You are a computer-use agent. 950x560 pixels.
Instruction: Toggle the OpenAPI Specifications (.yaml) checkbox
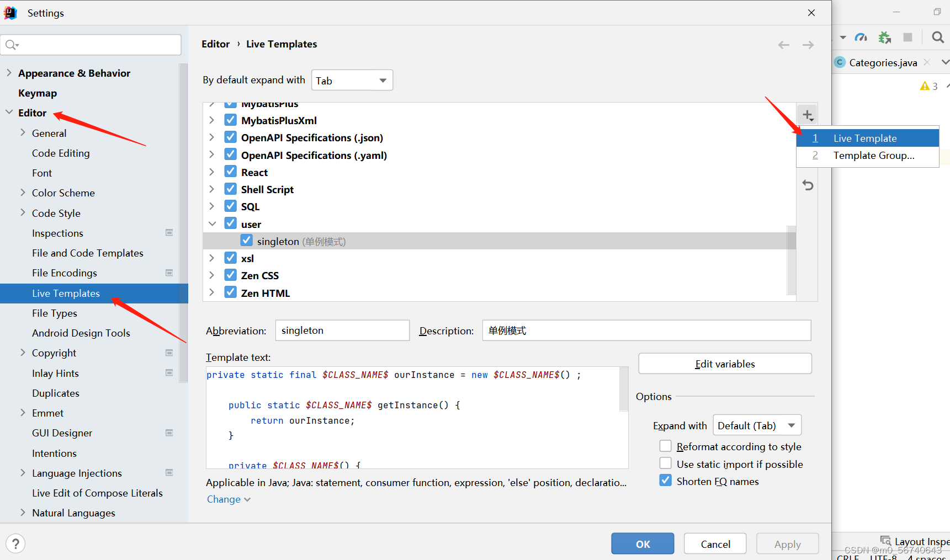[x=231, y=154]
